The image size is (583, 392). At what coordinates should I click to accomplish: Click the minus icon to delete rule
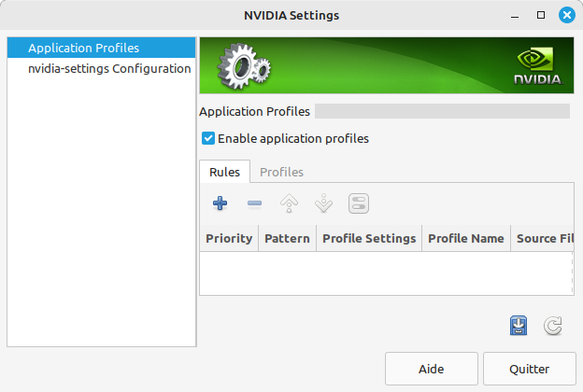pyautogui.click(x=254, y=203)
